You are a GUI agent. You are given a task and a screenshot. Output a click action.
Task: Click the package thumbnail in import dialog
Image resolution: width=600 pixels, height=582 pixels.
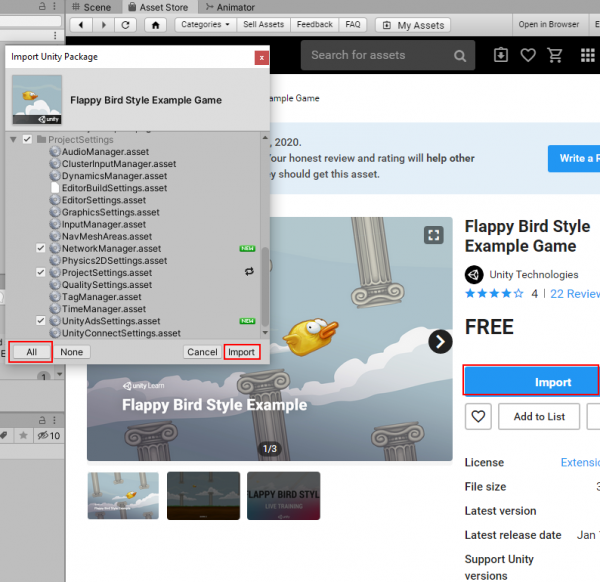pyautogui.click(x=37, y=100)
